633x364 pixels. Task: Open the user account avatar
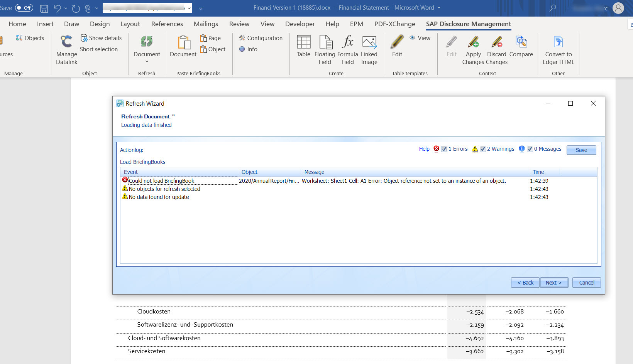[x=618, y=8]
